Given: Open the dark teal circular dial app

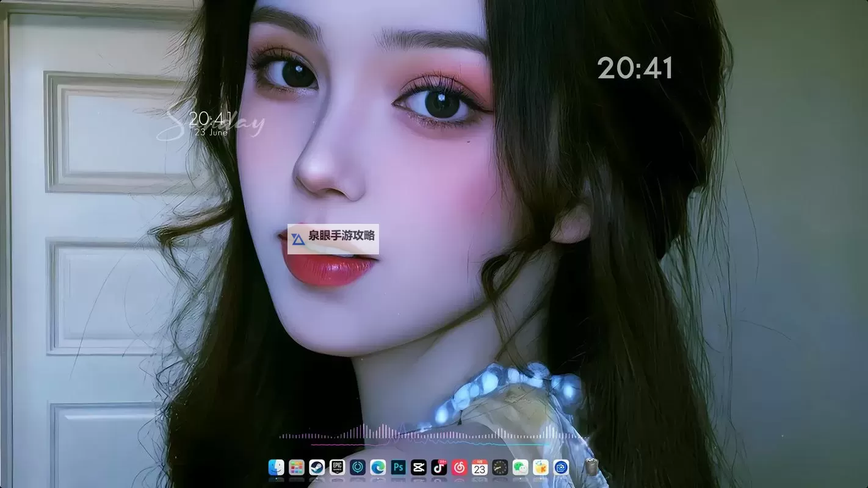Looking at the screenshot, I should (358, 468).
